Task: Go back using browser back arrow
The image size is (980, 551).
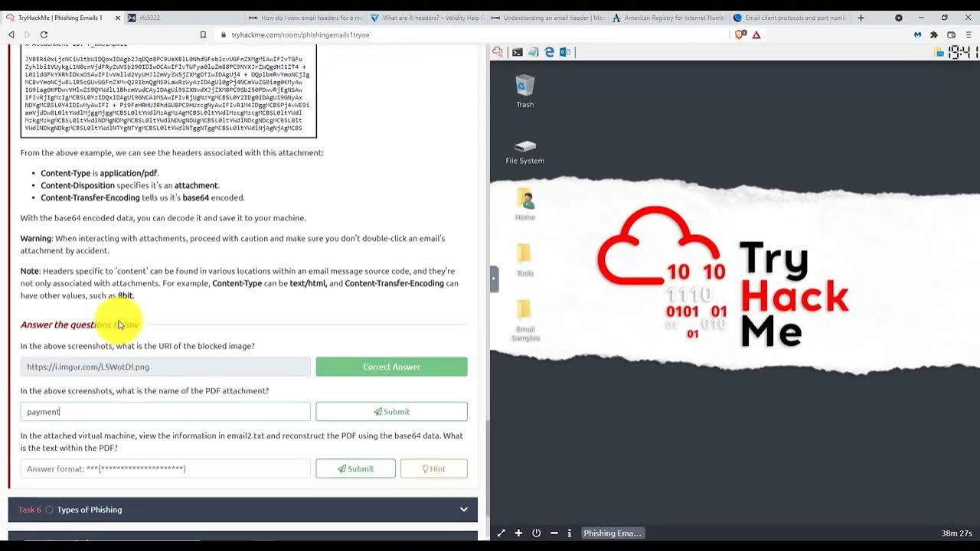Action: pos(11,34)
